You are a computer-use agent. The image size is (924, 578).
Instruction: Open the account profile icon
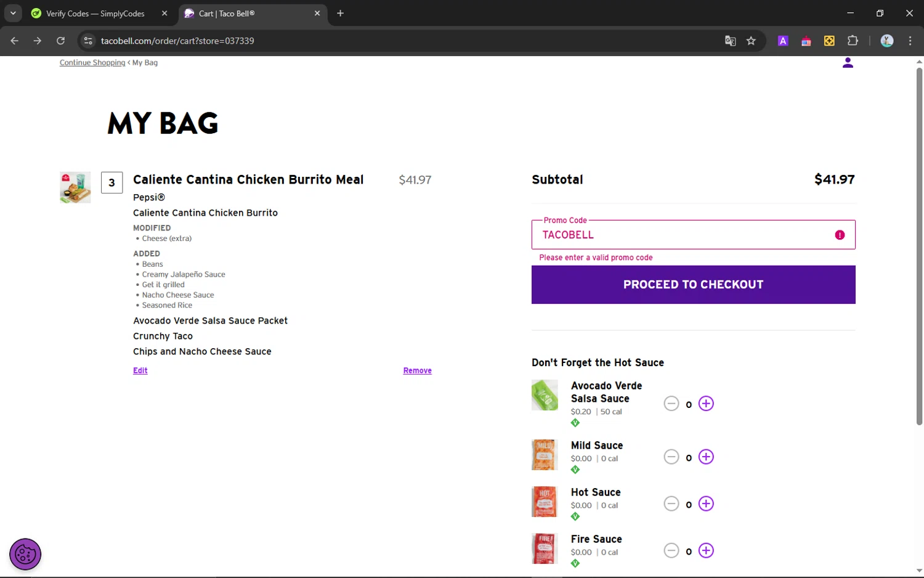coord(848,63)
